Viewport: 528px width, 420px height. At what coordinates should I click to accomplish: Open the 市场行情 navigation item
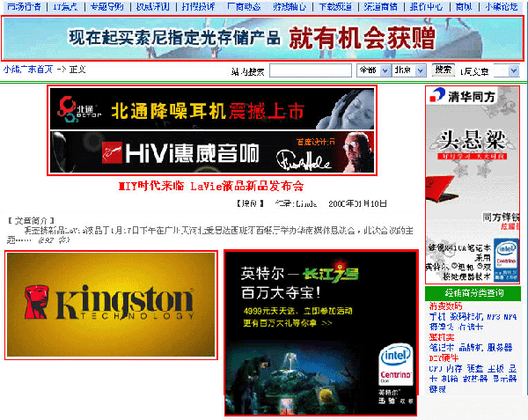click(24, 6)
